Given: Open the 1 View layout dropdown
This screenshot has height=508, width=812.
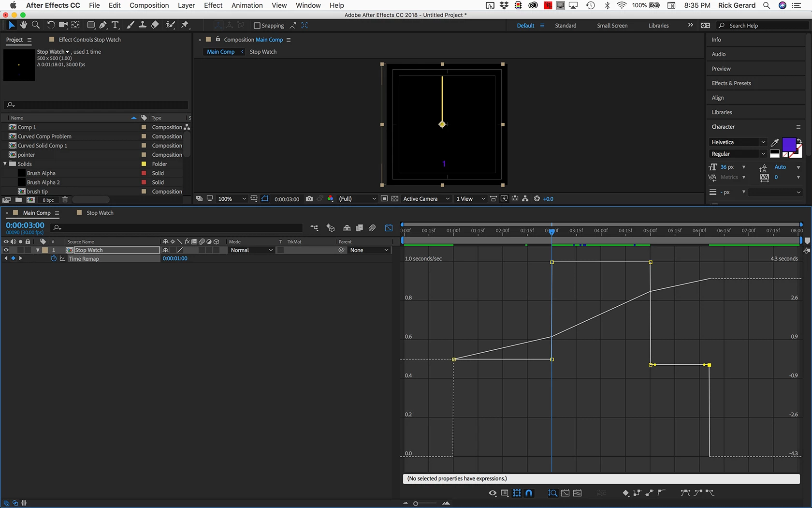Looking at the screenshot, I should [x=470, y=199].
